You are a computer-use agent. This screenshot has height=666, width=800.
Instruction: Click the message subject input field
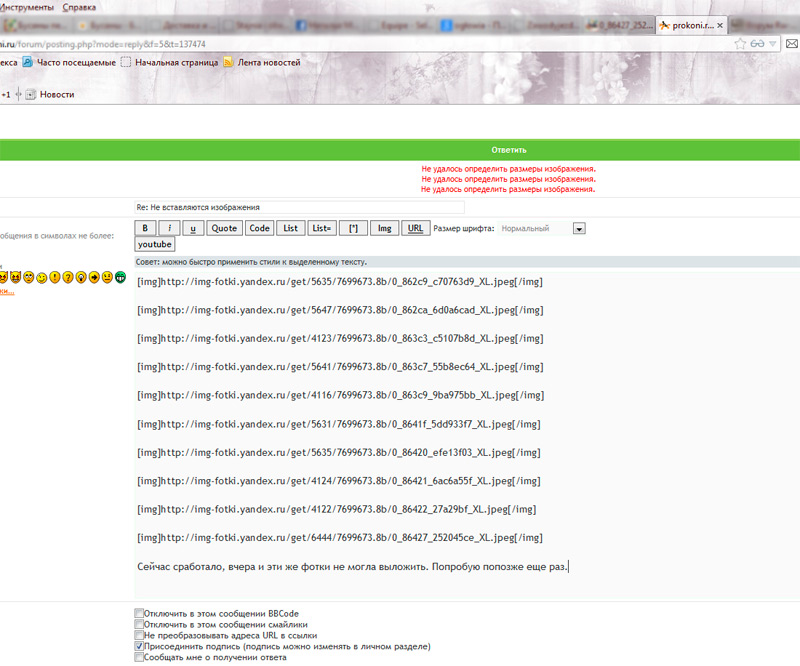click(299, 207)
